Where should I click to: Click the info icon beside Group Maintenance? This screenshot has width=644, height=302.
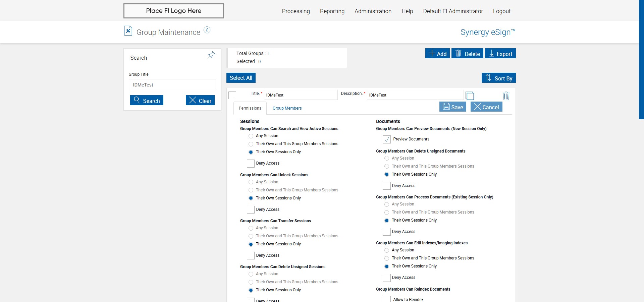(x=207, y=30)
